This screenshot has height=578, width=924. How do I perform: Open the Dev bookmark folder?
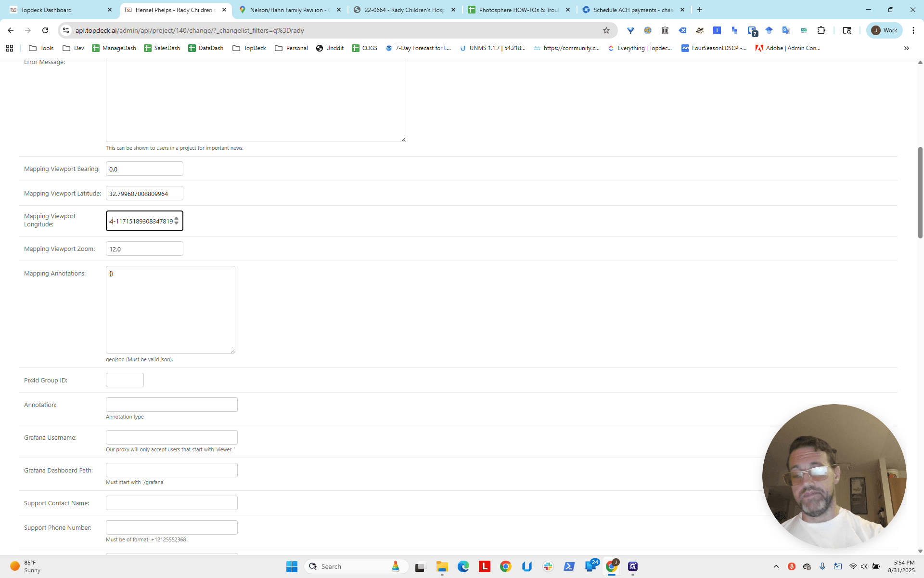click(x=74, y=48)
